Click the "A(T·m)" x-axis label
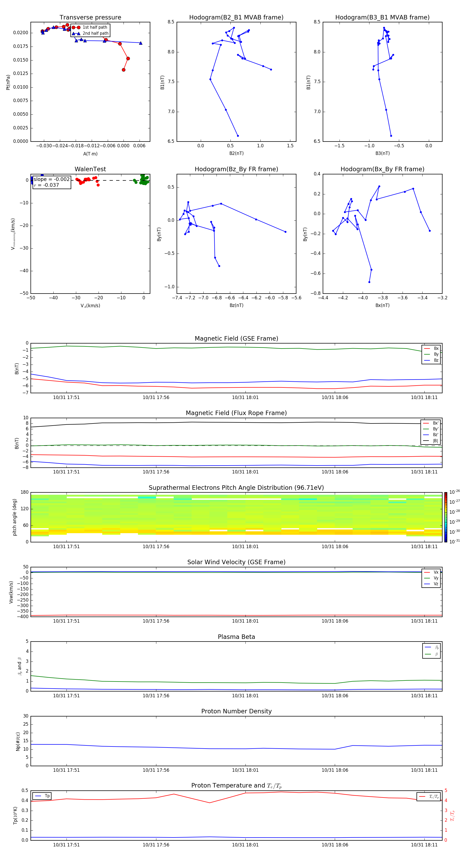This screenshot has height=868, width=473. [x=90, y=154]
